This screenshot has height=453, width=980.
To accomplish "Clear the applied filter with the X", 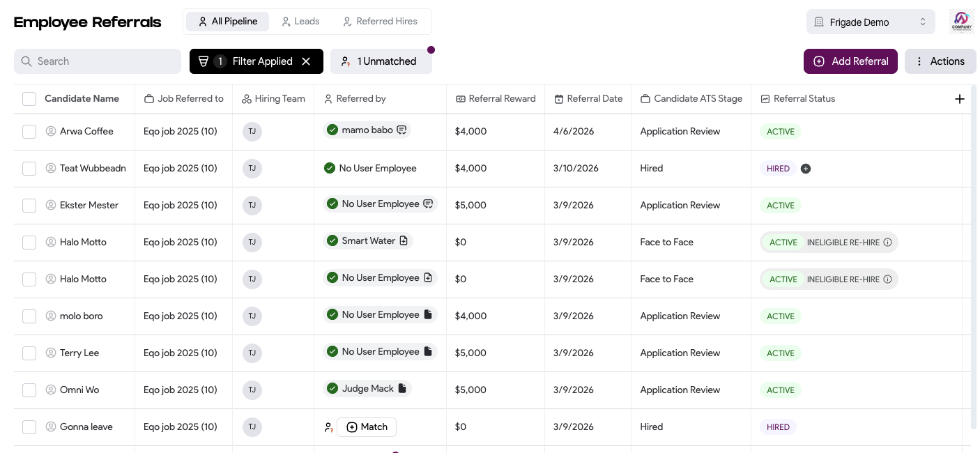I will pyautogui.click(x=306, y=61).
